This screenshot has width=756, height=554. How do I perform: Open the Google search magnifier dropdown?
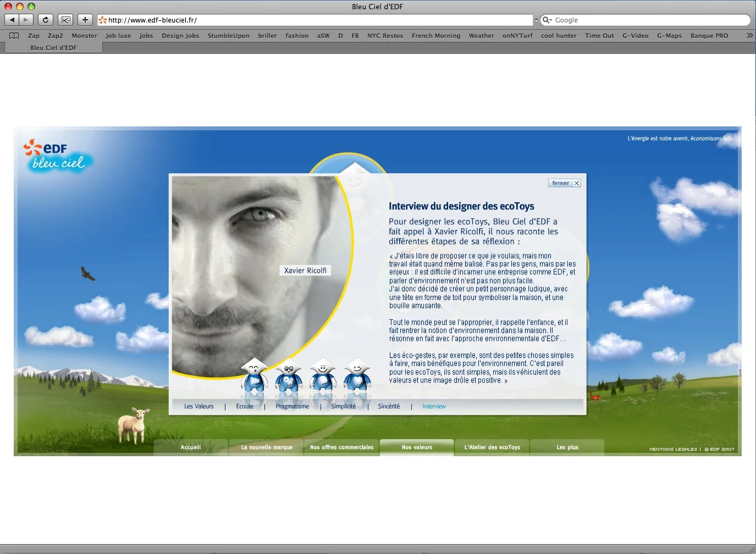tap(547, 20)
